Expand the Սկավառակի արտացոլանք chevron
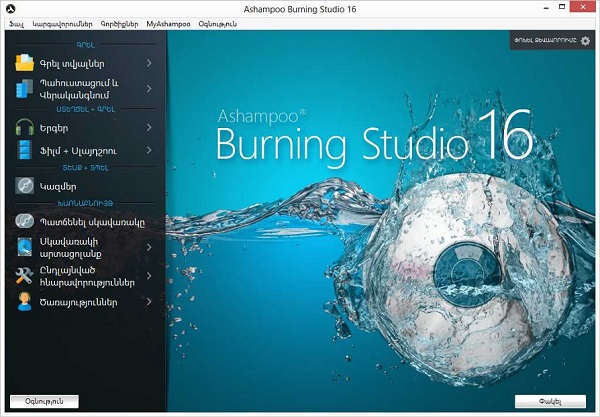 [149, 248]
